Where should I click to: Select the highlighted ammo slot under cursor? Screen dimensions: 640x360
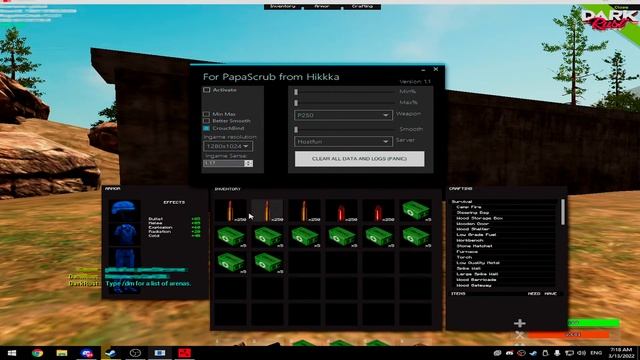tap(267, 211)
